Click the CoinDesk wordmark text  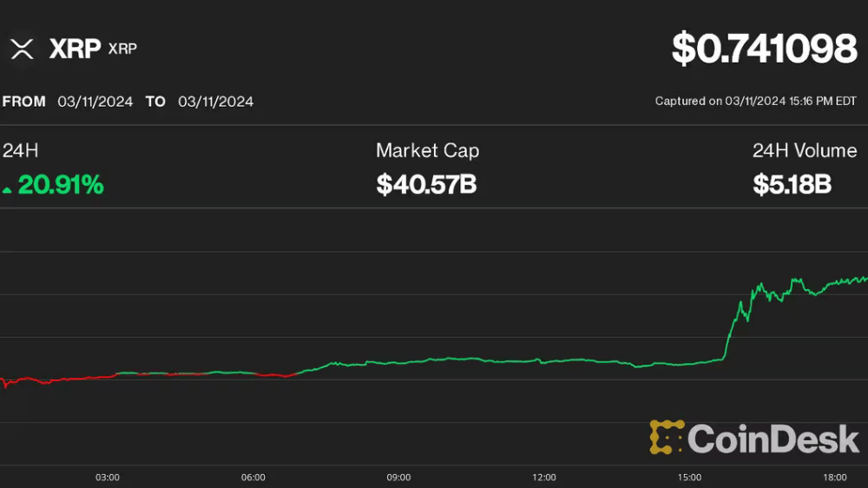(773, 439)
